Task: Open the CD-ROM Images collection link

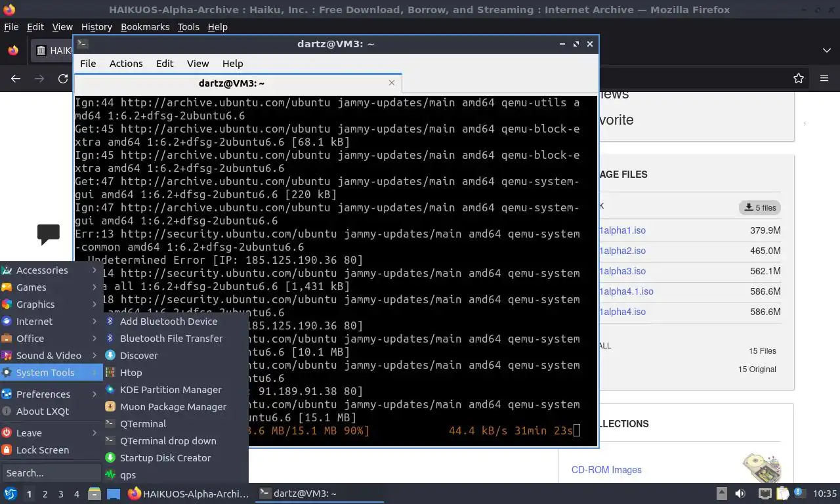Action: coord(606,470)
